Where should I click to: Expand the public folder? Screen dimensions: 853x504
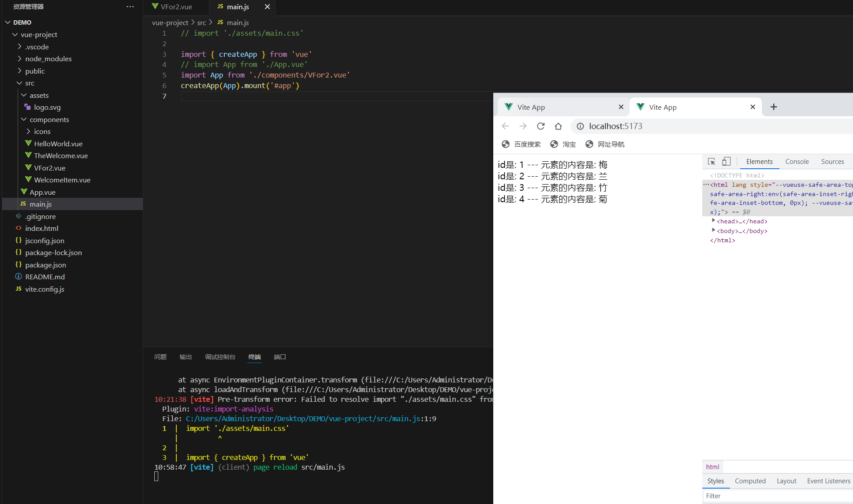pos(19,70)
